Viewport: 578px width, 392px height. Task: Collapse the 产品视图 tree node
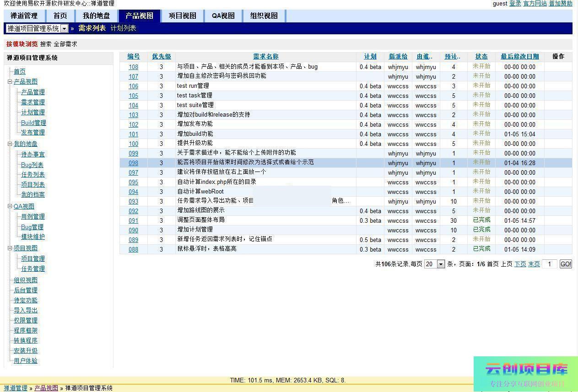[10, 82]
